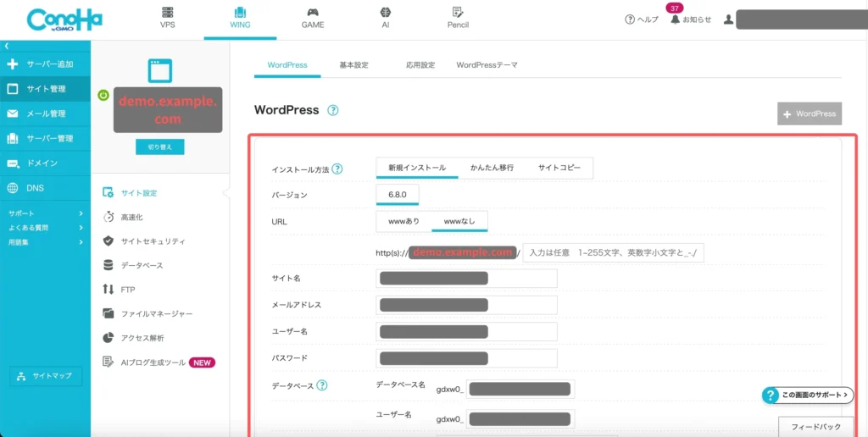
Task: Select かんたん移行 install method
Action: point(492,169)
